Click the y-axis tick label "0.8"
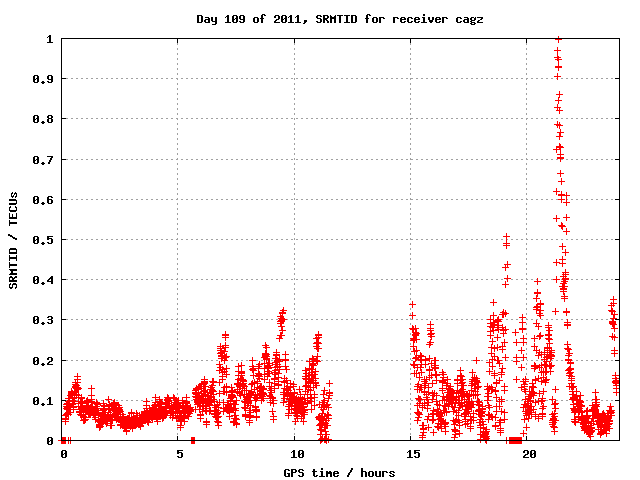 (x=44, y=119)
